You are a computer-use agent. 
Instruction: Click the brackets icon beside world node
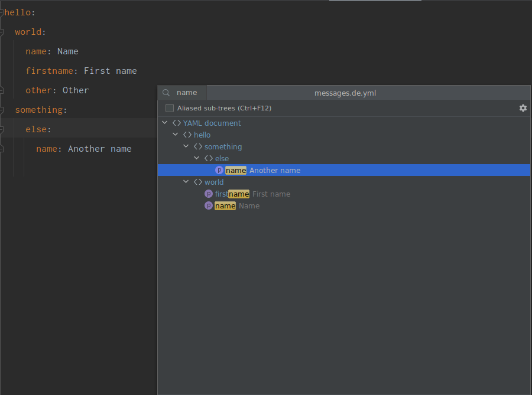click(x=198, y=182)
